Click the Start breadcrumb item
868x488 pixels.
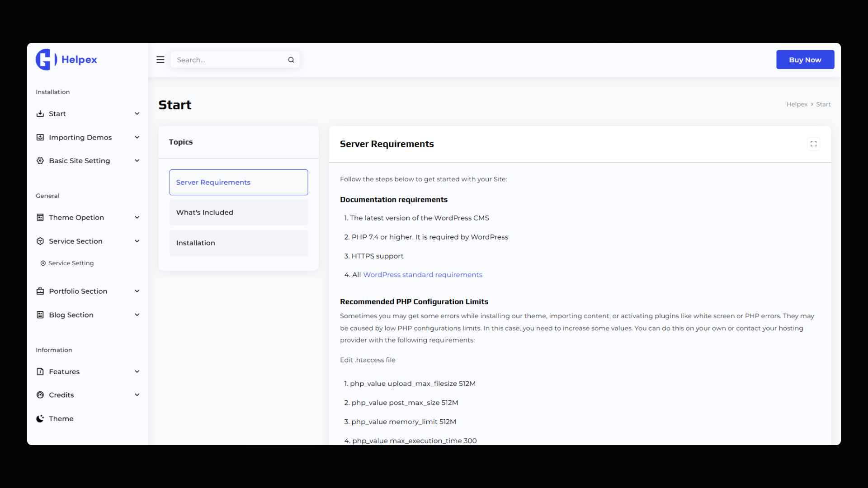click(823, 104)
